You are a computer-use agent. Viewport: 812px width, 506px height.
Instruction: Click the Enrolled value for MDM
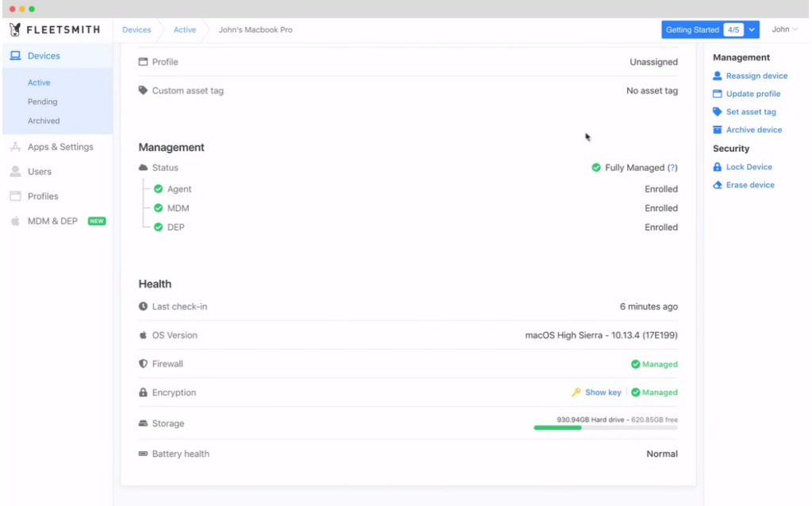[x=661, y=208]
